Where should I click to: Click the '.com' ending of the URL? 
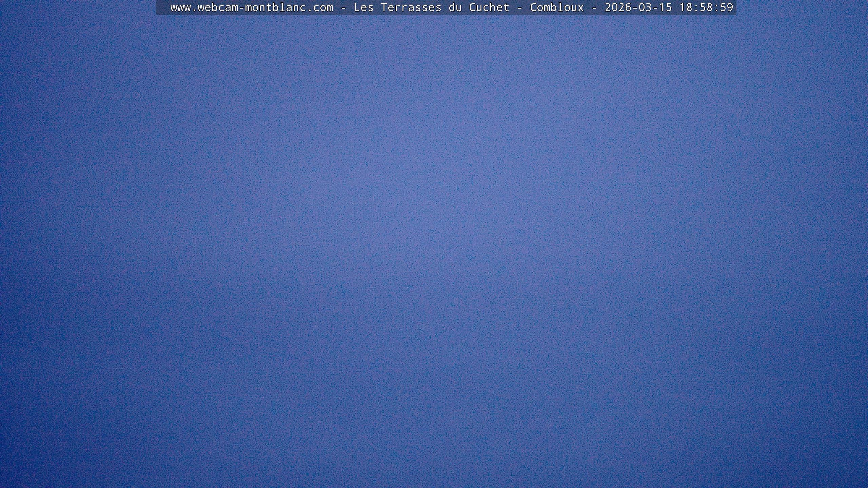(x=320, y=7)
